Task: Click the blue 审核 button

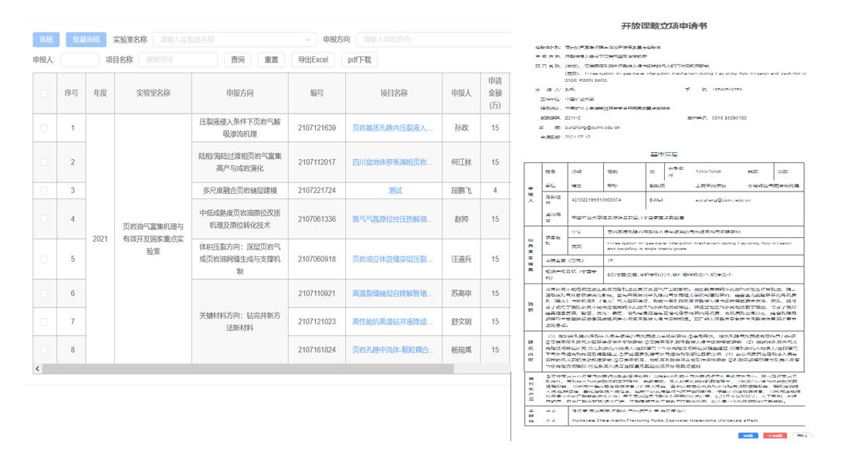Action: [46, 39]
